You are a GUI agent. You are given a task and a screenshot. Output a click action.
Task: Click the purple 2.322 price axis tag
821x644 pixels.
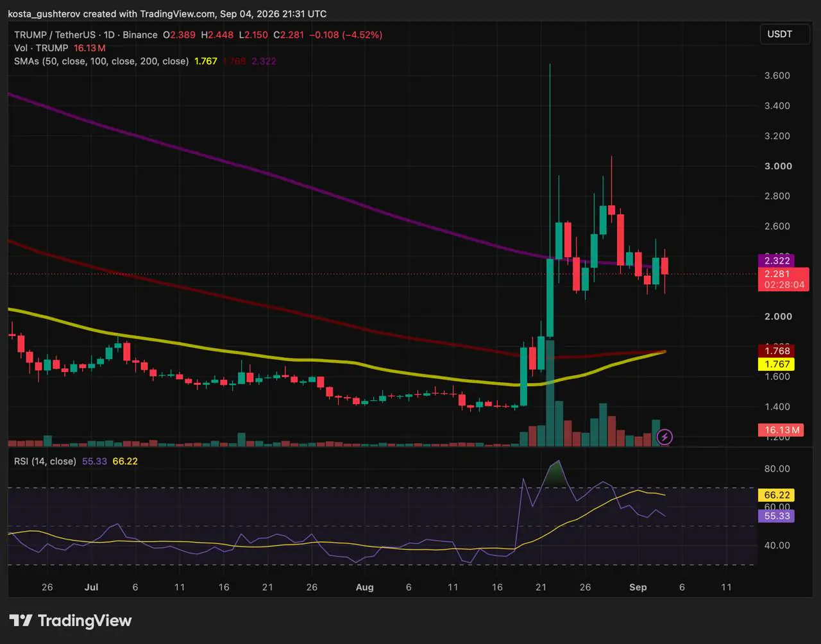tap(776, 261)
